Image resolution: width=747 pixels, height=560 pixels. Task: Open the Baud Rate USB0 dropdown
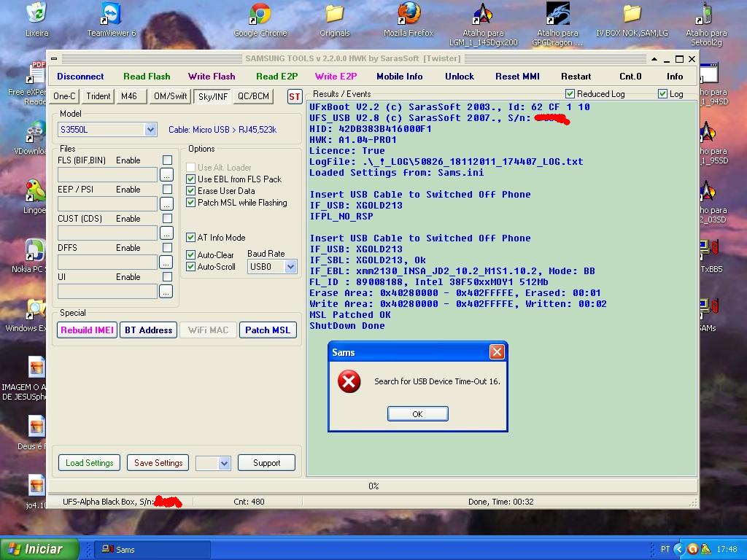[x=290, y=267]
